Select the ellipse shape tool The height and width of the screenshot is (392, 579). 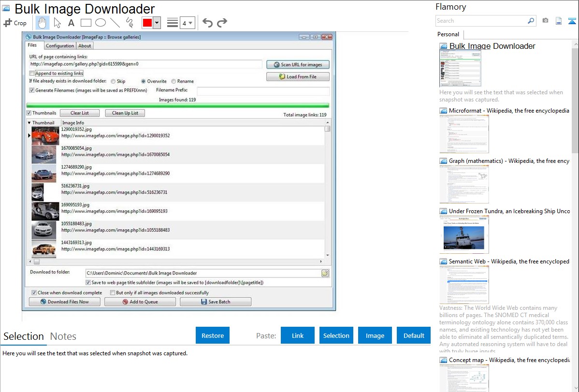coord(101,23)
